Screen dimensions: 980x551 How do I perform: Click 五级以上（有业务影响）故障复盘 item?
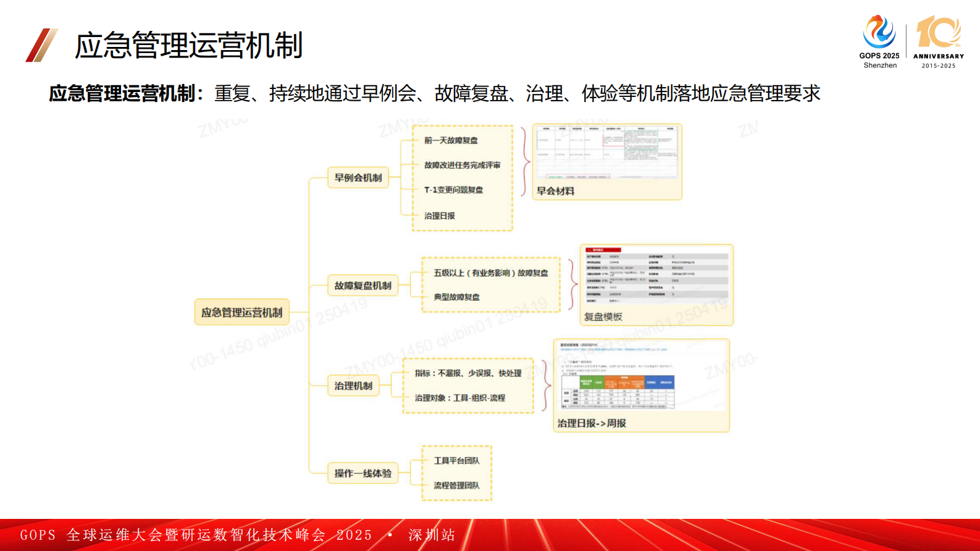coord(490,273)
